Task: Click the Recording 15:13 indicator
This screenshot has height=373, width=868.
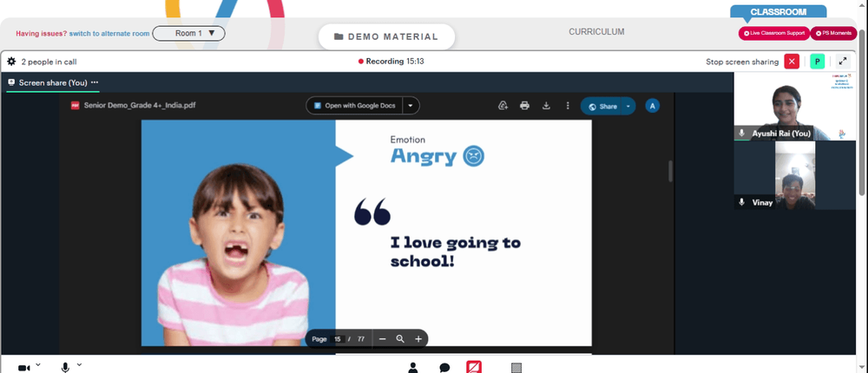Action: coord(391,62)
